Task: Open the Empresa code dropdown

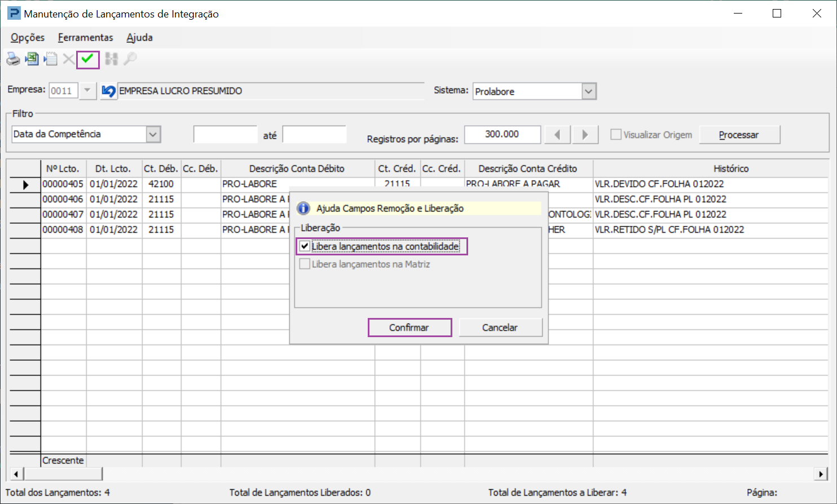Action: 87,91
